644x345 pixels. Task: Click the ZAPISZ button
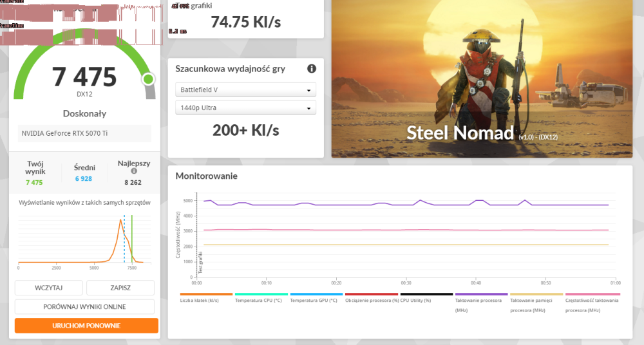click(120, 288)
